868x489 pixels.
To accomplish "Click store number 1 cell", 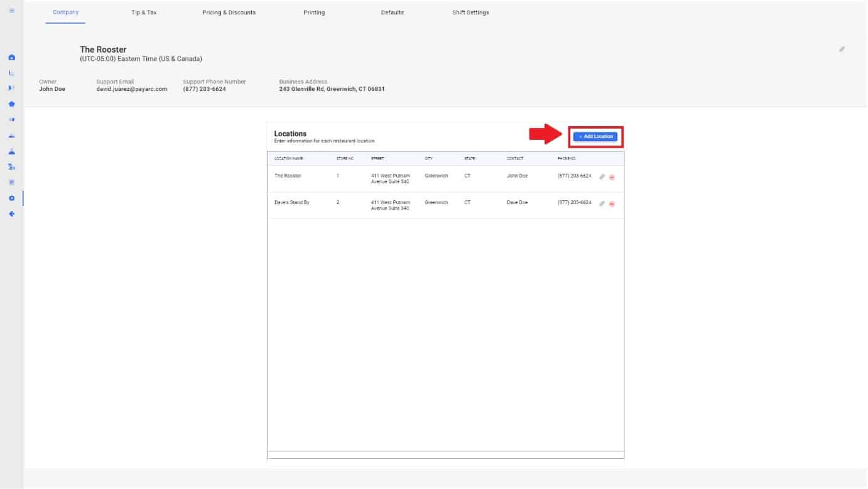I will pyautogui.click(x=338, y=176).
